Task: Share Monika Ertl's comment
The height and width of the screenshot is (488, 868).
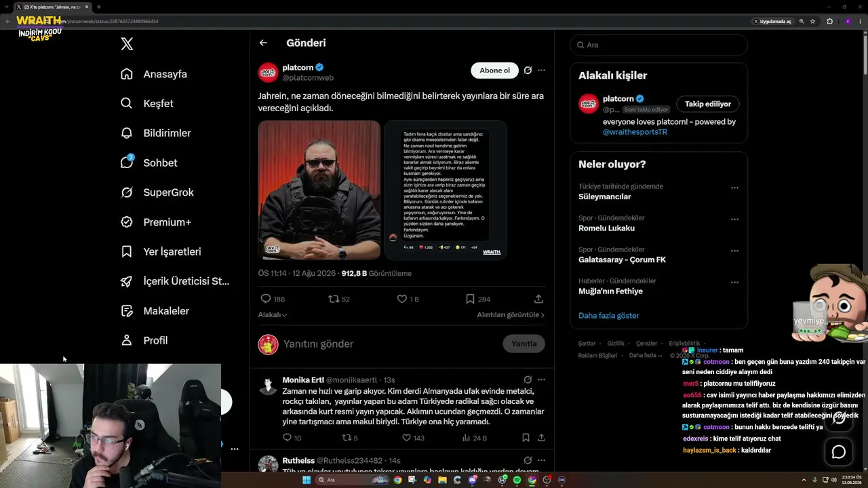Action: (x=541, y=438)
